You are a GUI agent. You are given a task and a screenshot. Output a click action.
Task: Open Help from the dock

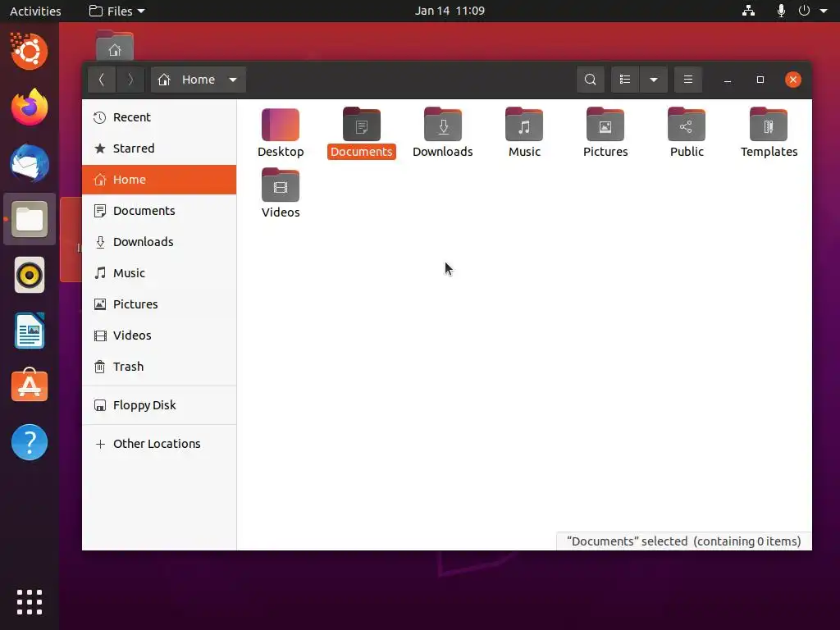(30, 442)
